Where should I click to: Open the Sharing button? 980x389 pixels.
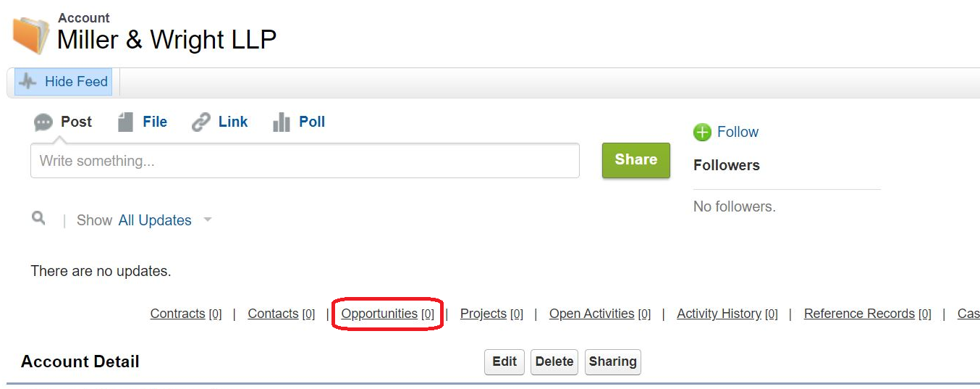click(613, 361)
